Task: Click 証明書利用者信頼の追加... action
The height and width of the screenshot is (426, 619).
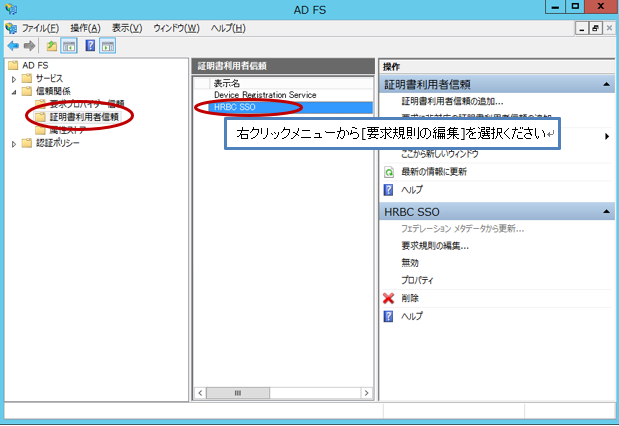Action: coord(452,101)
